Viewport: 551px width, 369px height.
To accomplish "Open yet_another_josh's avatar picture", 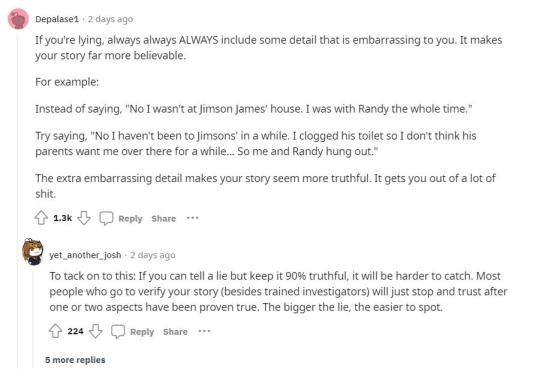I will (33, 252).
